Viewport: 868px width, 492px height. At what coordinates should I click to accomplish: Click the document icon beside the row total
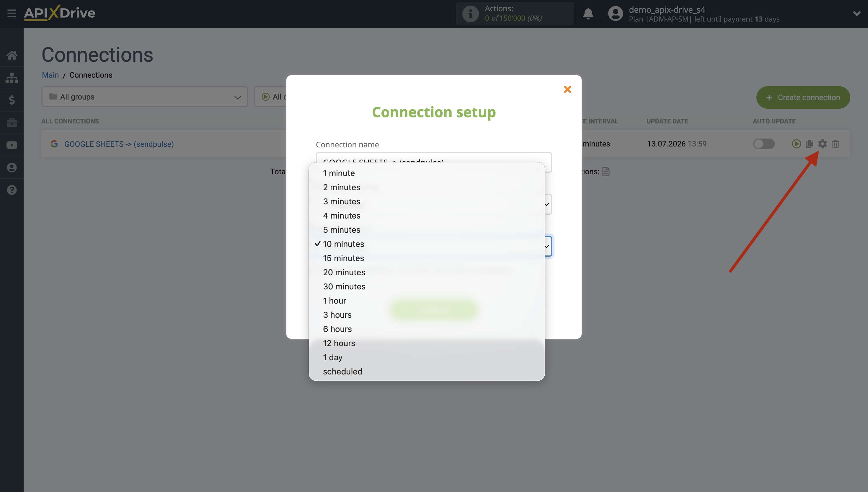point(606,172)
